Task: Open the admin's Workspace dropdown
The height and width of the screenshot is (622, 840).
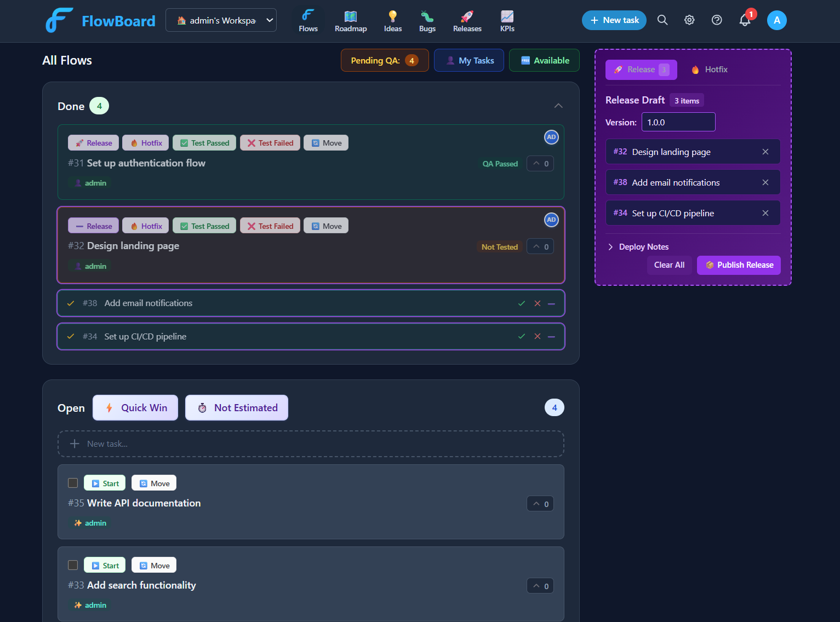Action: tap(221, 19)
